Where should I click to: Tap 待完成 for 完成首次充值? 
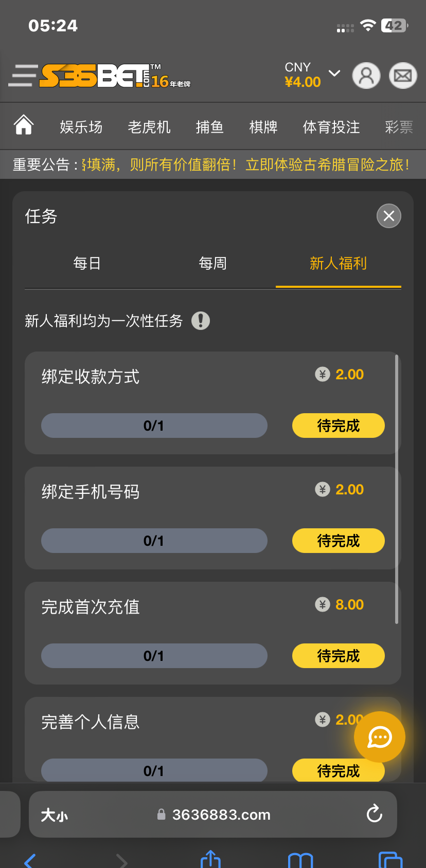tap(338, 656)
